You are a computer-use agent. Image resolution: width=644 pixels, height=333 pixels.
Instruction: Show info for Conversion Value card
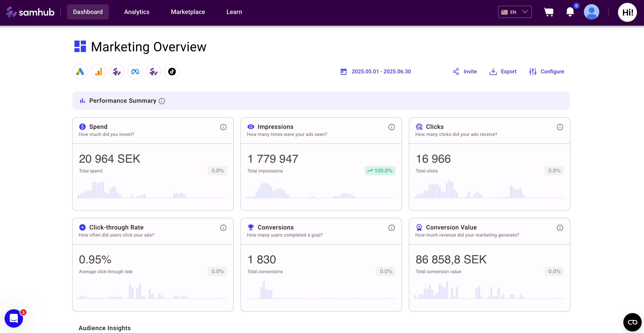click(560, 228)
